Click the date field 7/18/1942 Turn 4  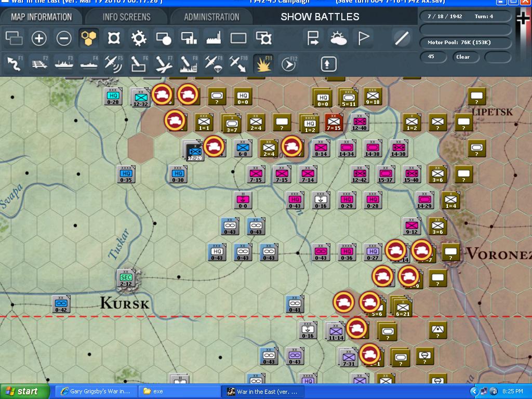click(465, 16)
